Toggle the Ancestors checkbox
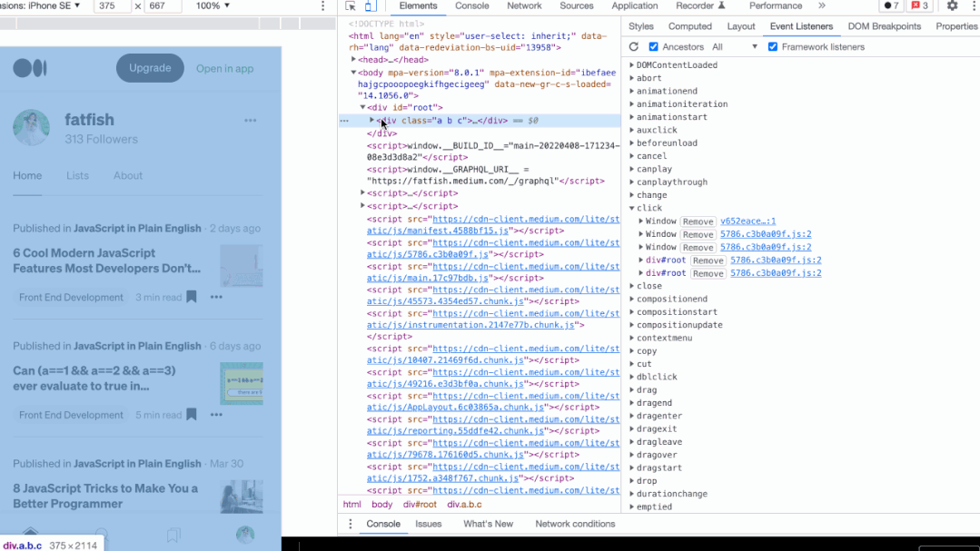 [x=653, y=47]
